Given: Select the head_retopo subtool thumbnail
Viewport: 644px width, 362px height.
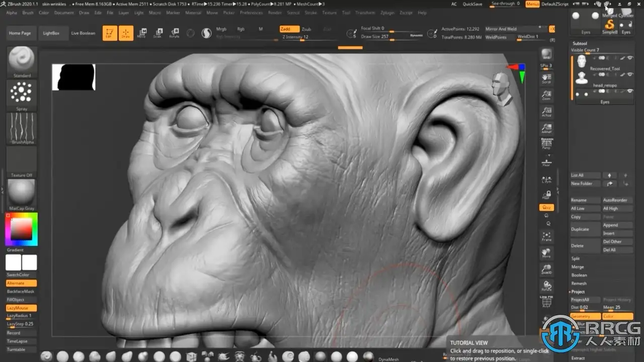Looking at the screenshot, I should pyautogui.click(x=582, y=77).
